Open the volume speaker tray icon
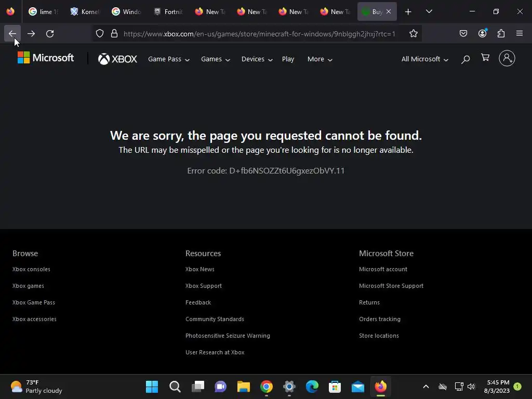The image size is (532, 399). pyautogui.click(x=471, y=387)
